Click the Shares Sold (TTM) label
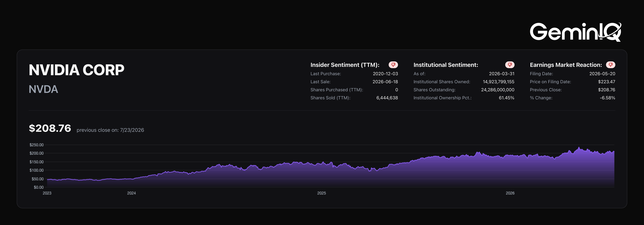 330,98
